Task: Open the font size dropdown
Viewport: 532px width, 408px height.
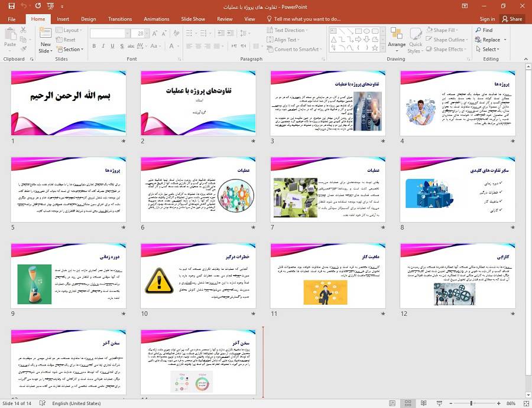Action: coord(146,32)
